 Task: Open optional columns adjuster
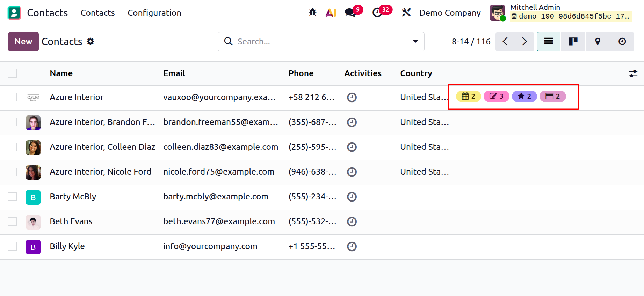coord(633,73)
